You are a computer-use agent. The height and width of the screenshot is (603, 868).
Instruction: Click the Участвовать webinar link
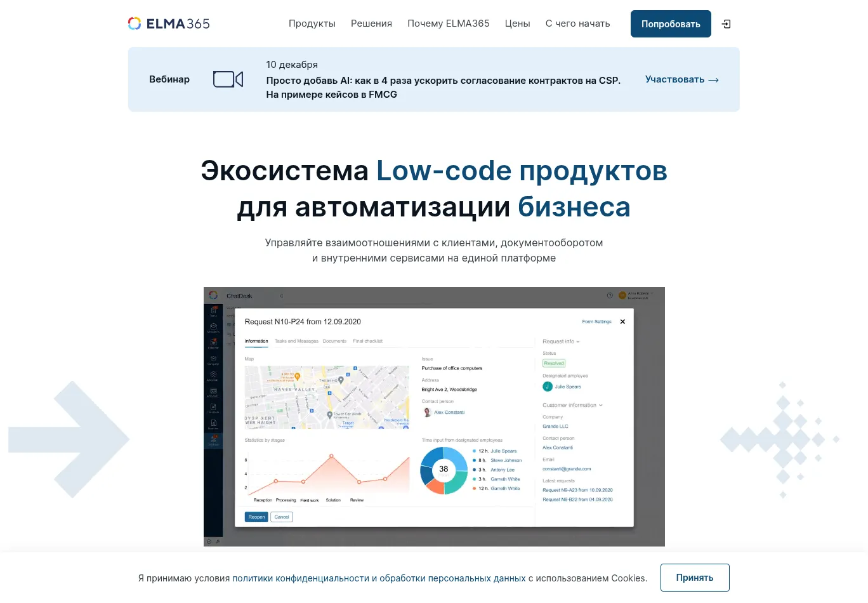point(681,79)
